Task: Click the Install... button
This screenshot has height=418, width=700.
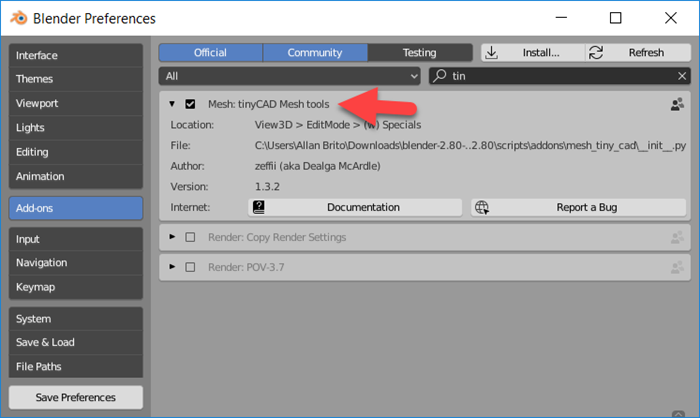Action: coord(533,53)
